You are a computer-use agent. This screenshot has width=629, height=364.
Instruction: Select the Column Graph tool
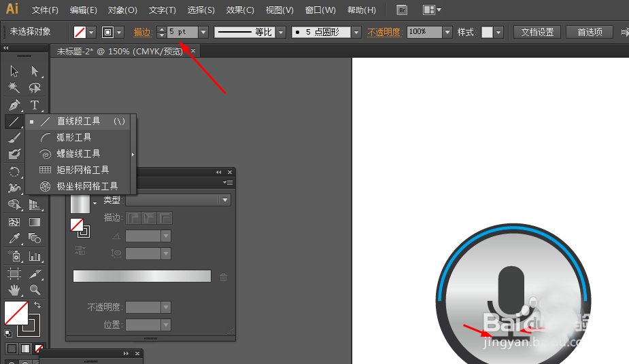click(35, 256)
